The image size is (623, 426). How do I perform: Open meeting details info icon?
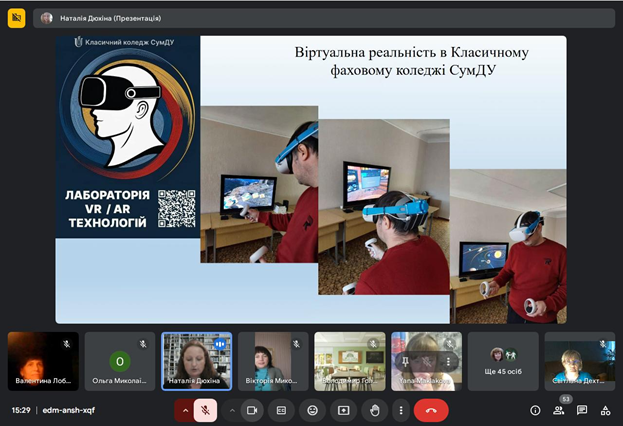(535, 410)
